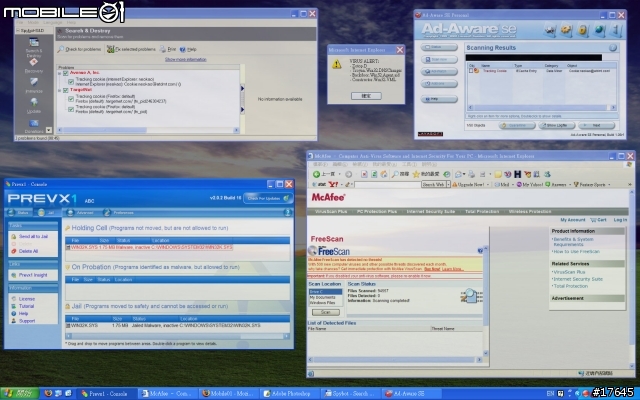Click Help in Spybot toolbar

[188, 49]
